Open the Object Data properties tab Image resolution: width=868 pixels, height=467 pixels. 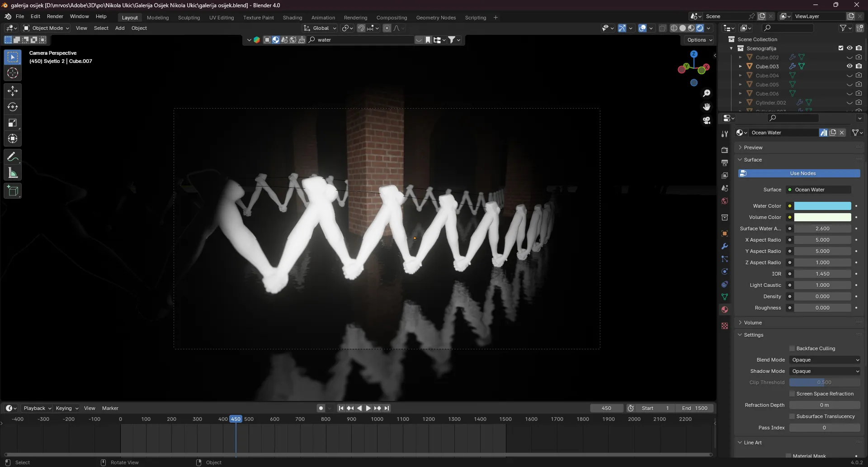725,297
